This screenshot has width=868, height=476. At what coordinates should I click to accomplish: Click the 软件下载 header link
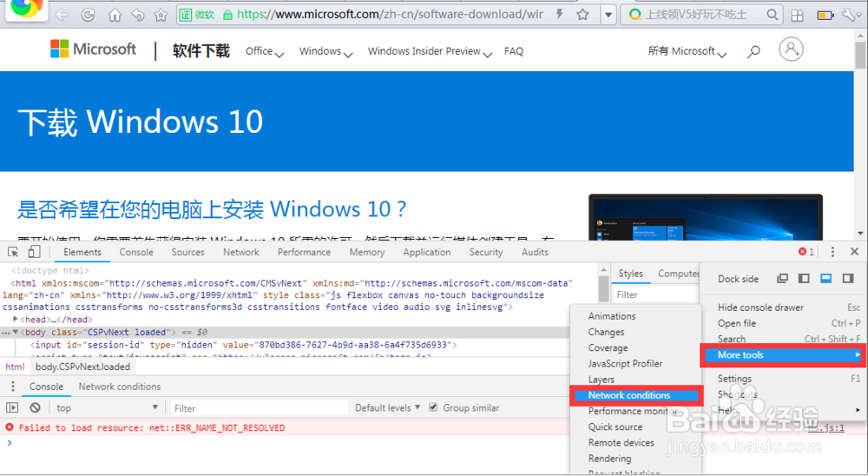pyautogui.click(x=201, y=51)
